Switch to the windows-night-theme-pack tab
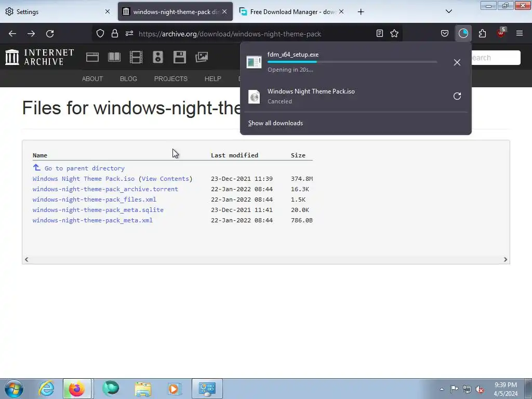The height and width of the screenshot is (399, 532). click(x=176, y=11)
